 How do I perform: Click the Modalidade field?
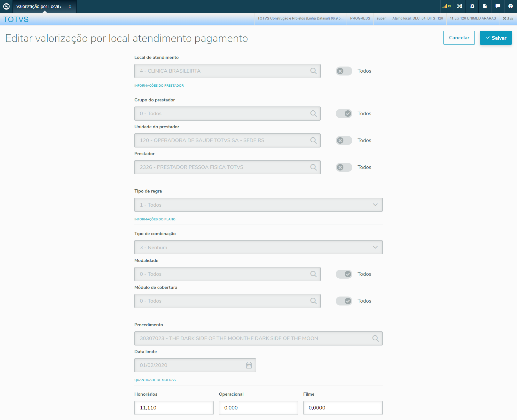click(227, 274)
